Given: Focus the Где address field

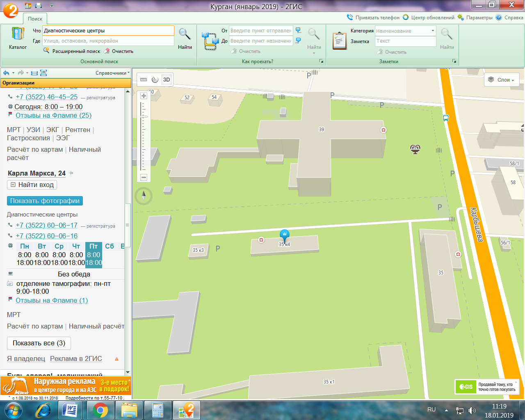Looking at the screenshot, I should pyautogui.click(x=108, y=41).
